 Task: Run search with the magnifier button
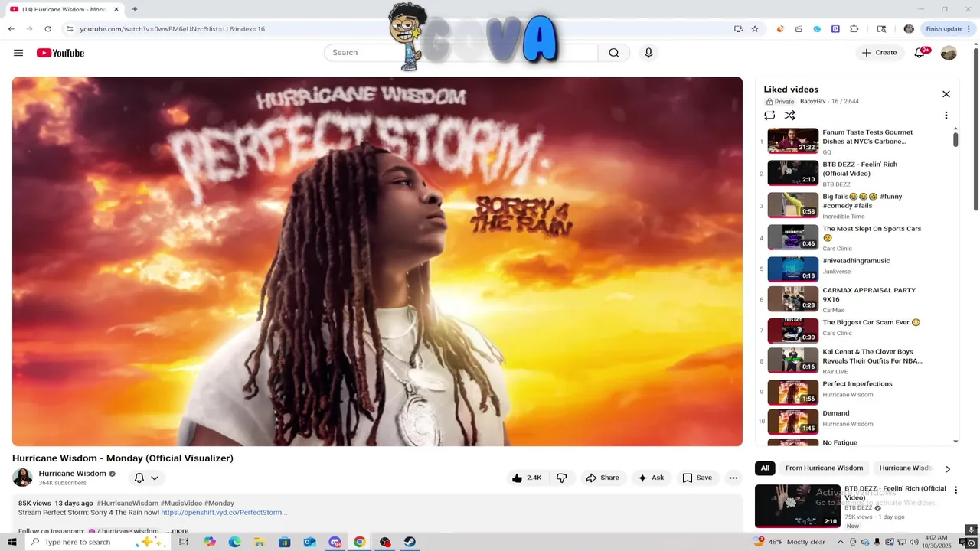pyautogui.click(x=614, y=53)
